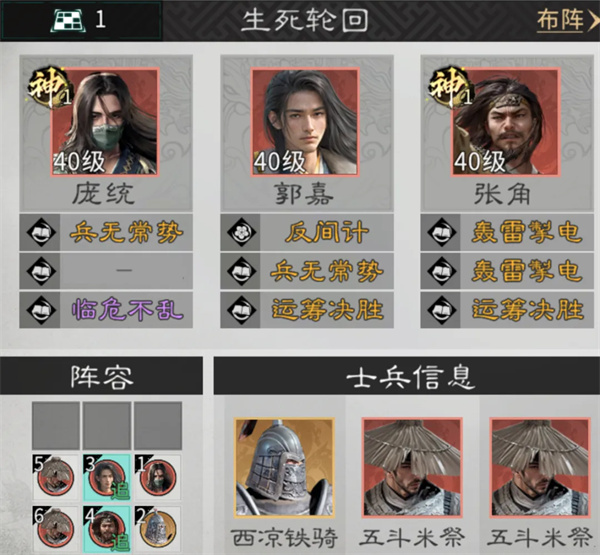Click the empty top-left formation grid cell
This screenshot has height=555, width=600.
coord(56,425)
